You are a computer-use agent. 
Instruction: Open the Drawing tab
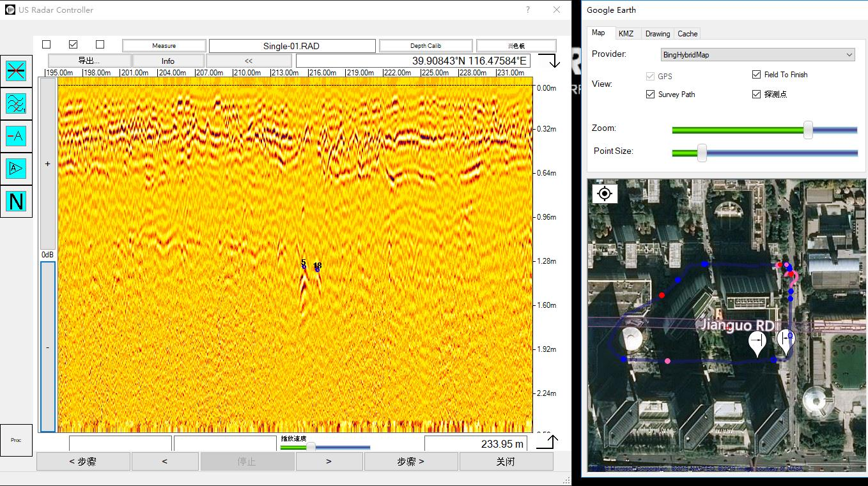coord(657,34)
